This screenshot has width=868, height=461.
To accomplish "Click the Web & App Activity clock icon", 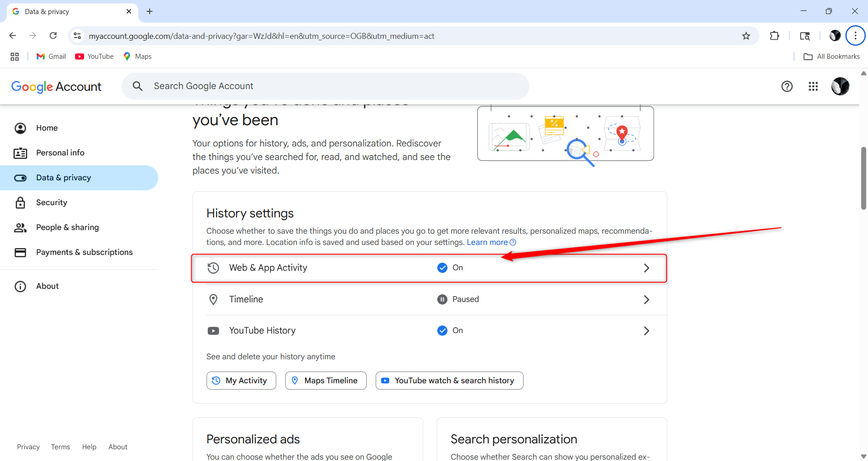I will point(213,268).
